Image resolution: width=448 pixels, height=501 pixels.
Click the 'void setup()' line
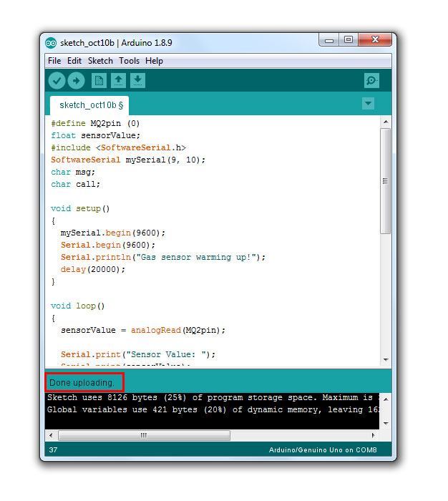[80, 209]
